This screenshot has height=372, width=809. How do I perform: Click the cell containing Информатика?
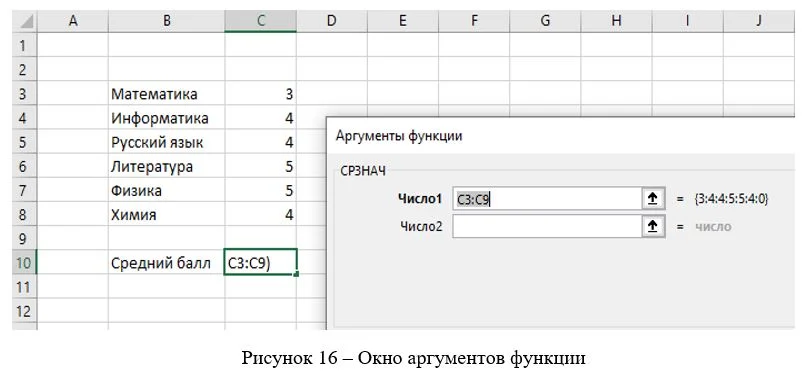[x=166, y=118]
